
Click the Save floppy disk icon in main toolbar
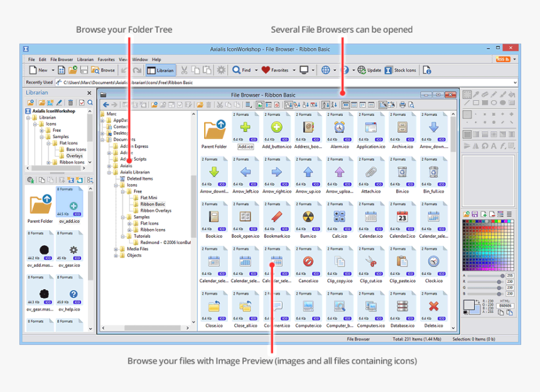tap(84, 70)
